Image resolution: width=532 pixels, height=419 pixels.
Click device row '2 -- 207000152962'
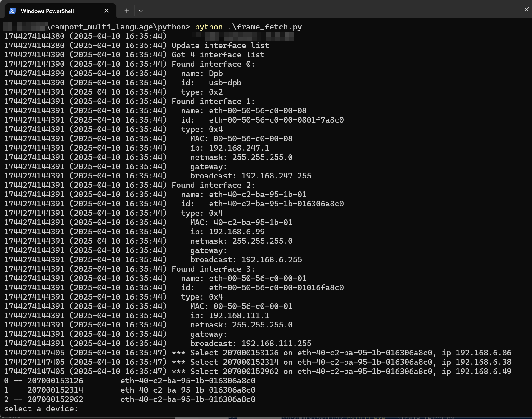pyautogui.click(x=130, y=399)
